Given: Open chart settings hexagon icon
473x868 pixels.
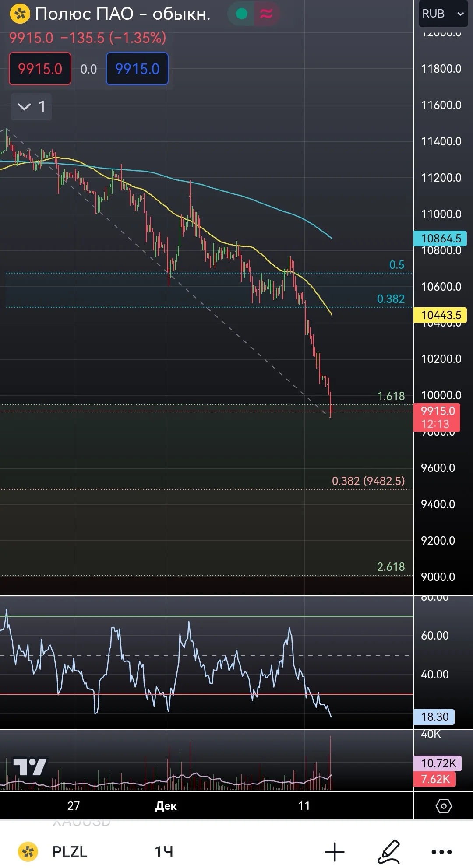Looking at the screenshot, I should [x=444, y=806].
